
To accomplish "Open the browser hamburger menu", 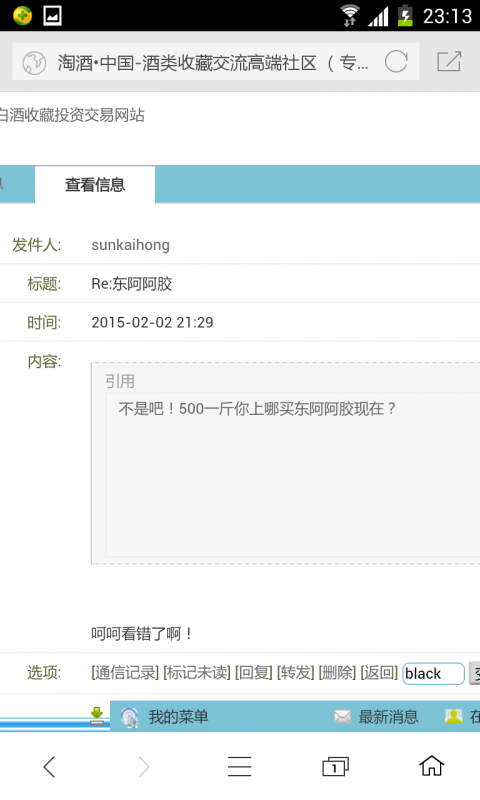I will click(240, 766).
